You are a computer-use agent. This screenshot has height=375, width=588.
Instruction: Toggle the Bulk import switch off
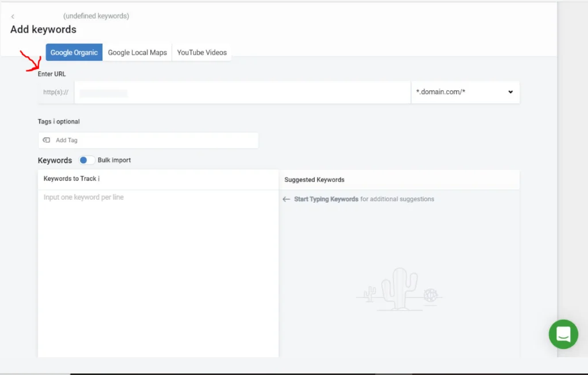(87, 160)
